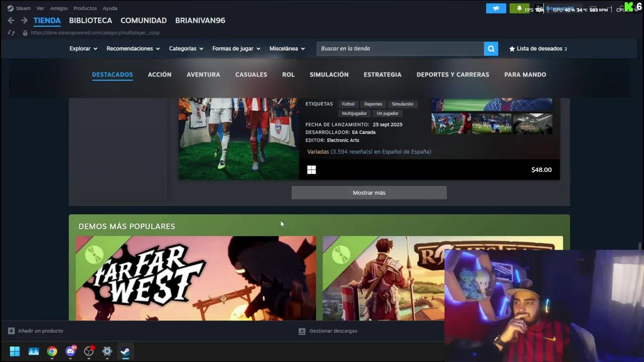Go to the BIBLIOTECA section

tap(91, 21)
